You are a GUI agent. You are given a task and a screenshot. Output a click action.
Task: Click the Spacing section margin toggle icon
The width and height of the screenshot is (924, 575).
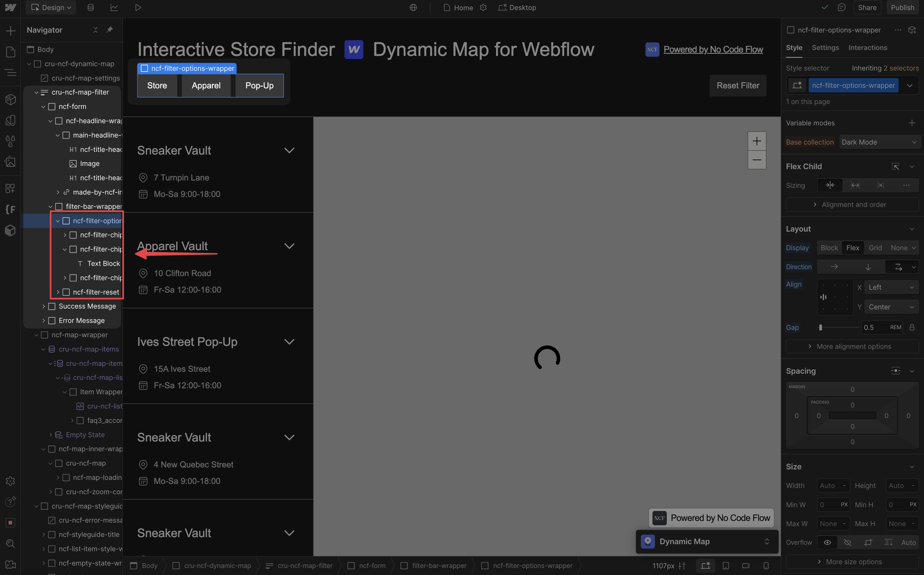(895, 371)
